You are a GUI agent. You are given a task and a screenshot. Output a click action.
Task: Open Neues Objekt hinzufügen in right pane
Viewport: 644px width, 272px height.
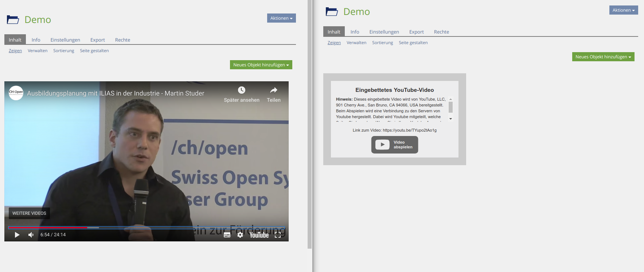point(603,57)
